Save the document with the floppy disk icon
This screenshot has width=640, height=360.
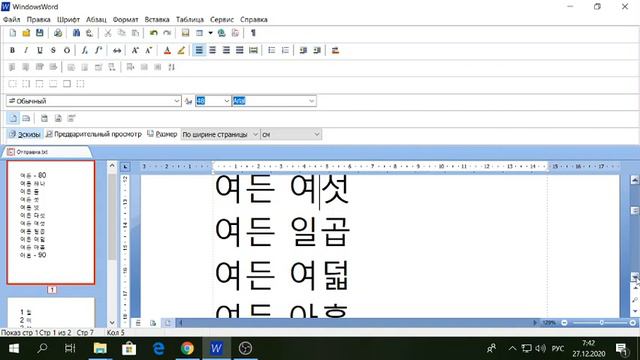(40, 33)
